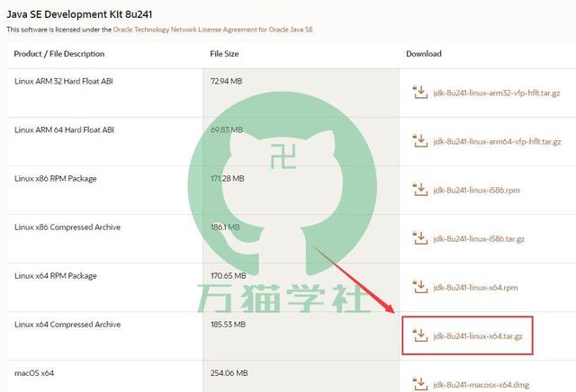Screen dimensions: 576x392
Task: Click download icon beside jdk-8u241-linux-x64.rpm
Action: coord(420,287)
